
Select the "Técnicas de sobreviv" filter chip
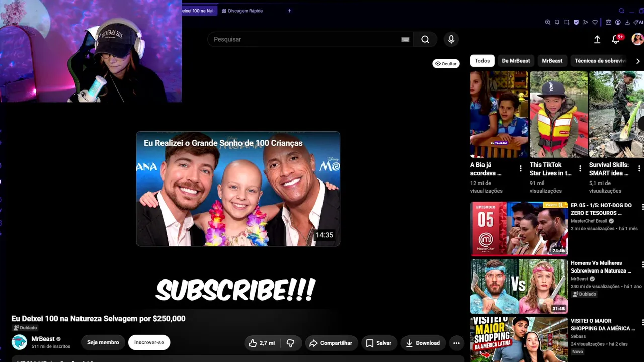tap(600, 61)
